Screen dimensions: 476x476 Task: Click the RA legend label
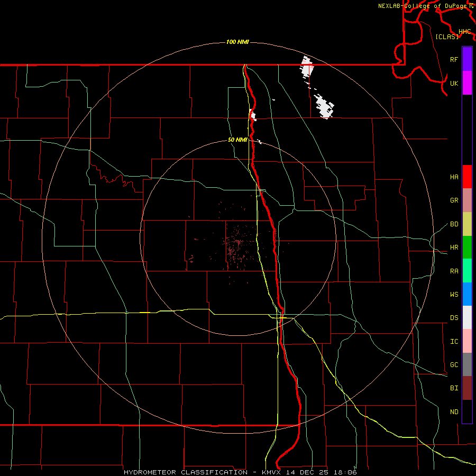click(x=454, y=271)
